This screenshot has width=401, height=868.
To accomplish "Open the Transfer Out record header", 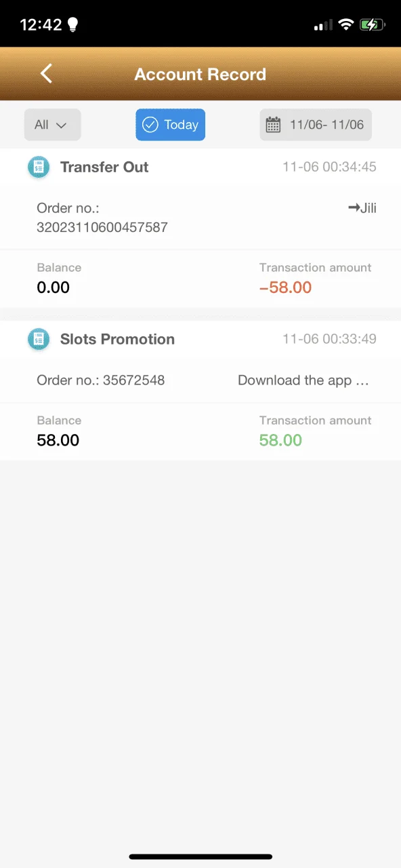I will pos(200,167).
